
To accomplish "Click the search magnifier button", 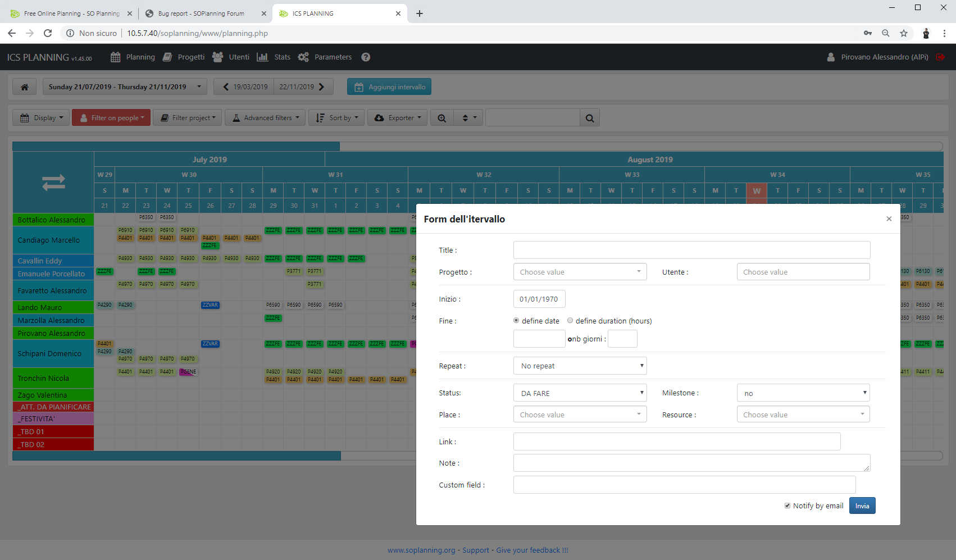I will (x=589, y=118).
